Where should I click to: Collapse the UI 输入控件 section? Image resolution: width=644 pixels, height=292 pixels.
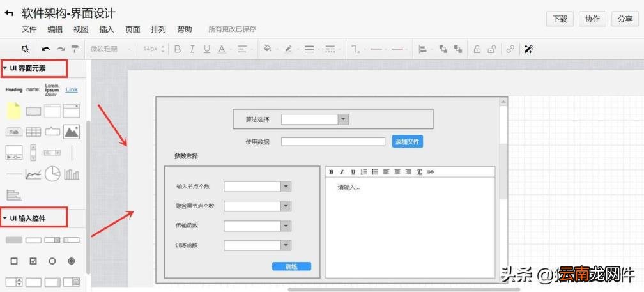click(x=4, y=218)
